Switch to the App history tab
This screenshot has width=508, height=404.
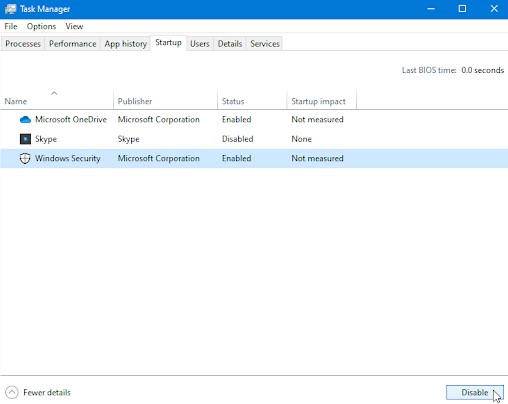click(126, 44)
